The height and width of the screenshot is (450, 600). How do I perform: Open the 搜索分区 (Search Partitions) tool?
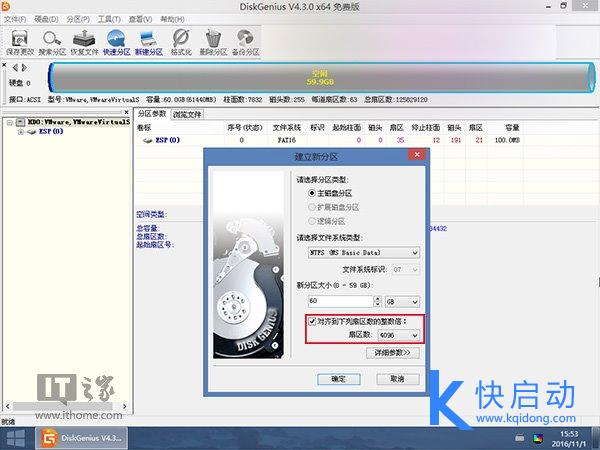tap(52, 42)
